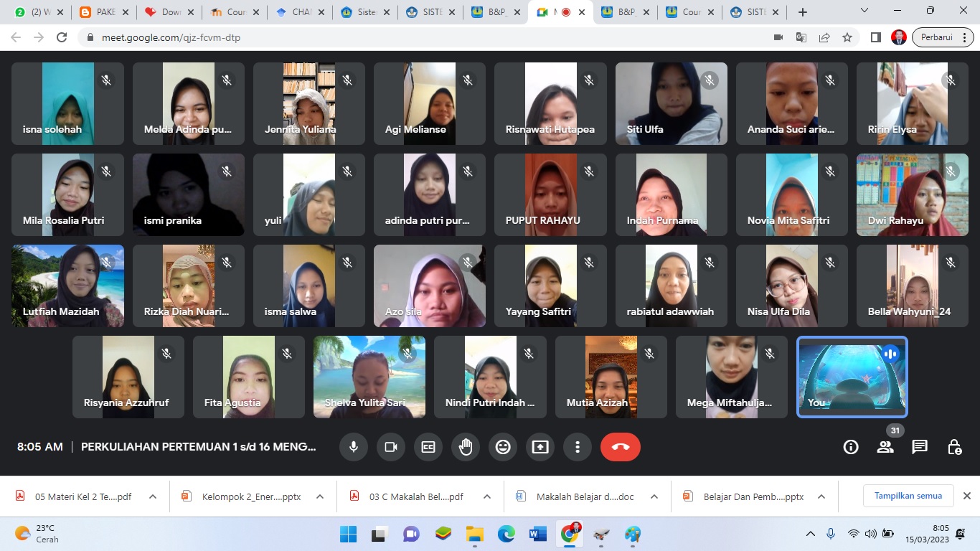Screen dimensions: 980x551
Task: Open a new browser tab
Action: pos(803,12)
